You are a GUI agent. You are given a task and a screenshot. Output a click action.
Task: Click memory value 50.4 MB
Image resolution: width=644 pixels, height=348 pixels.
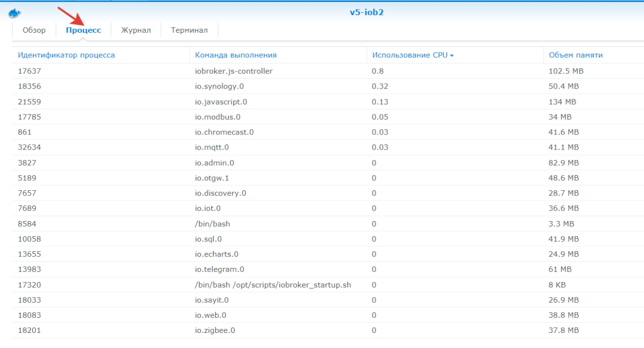[564, 86]
